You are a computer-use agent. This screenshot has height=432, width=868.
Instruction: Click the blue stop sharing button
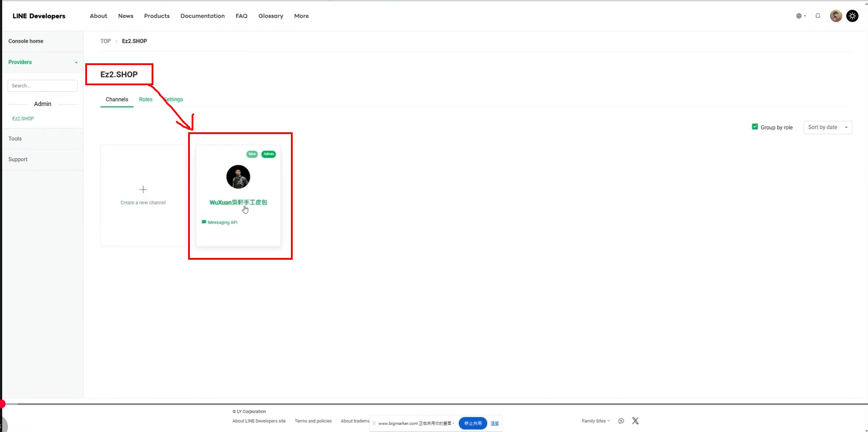coord(473,423)
